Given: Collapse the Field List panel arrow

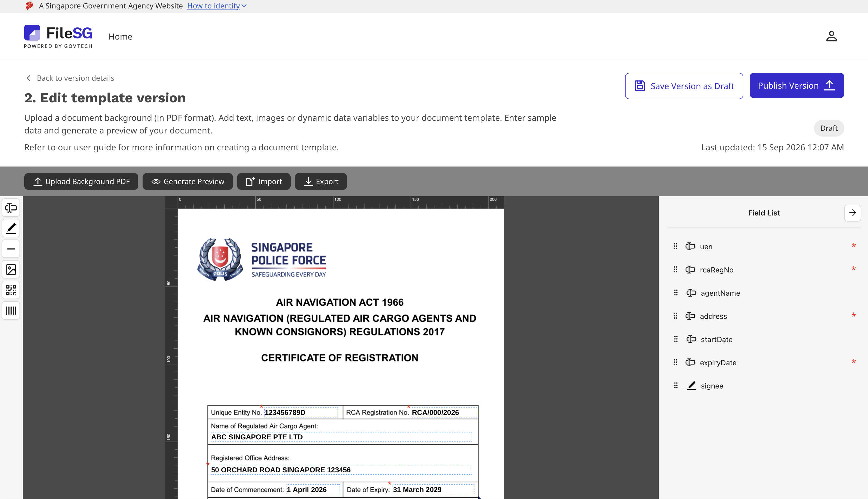Looking at the screenshot, I should (x=853, y=213).
